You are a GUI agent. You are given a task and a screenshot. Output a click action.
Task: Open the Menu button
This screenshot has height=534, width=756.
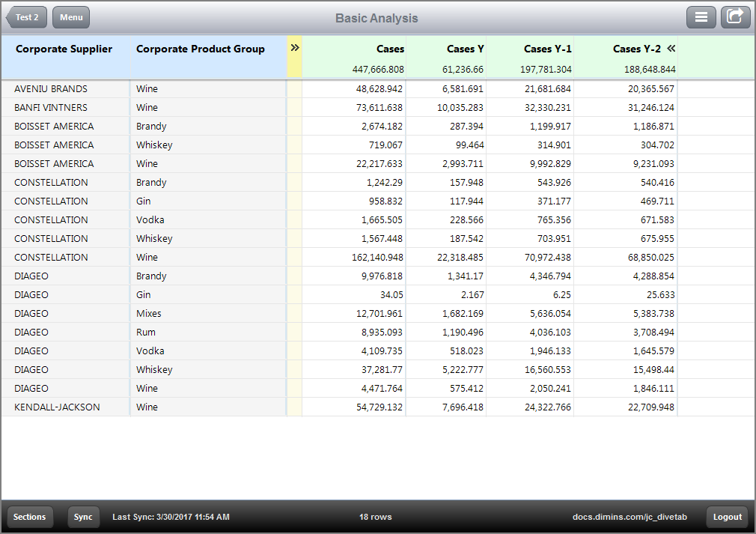tap(70, 16)
